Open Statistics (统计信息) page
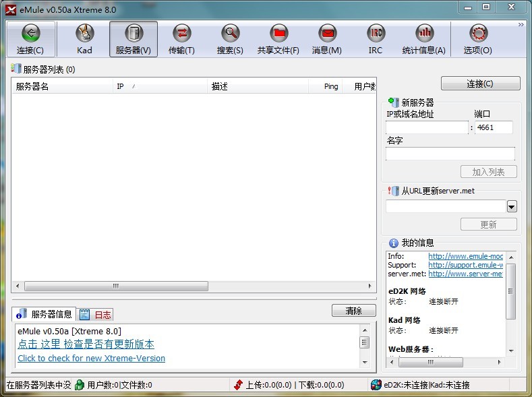 point(424,39)
